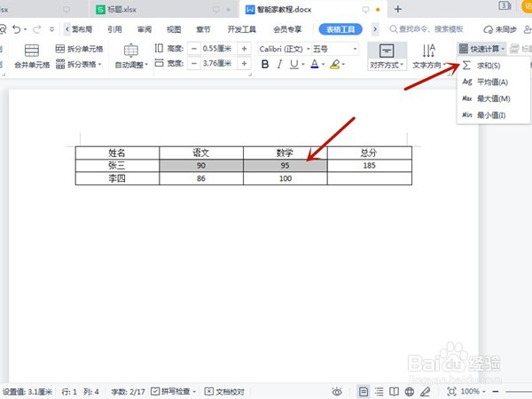Switch to reading view book icon
The image size is (532, 399).
point(394,392)
